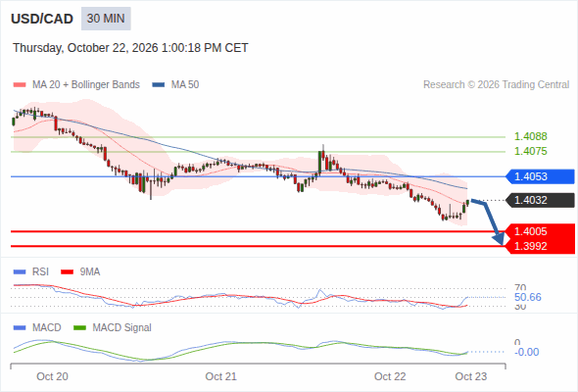Click Research © 2026 Trading Central credit
The height and width of the screenshot is (392, 578).
(496, 85)
